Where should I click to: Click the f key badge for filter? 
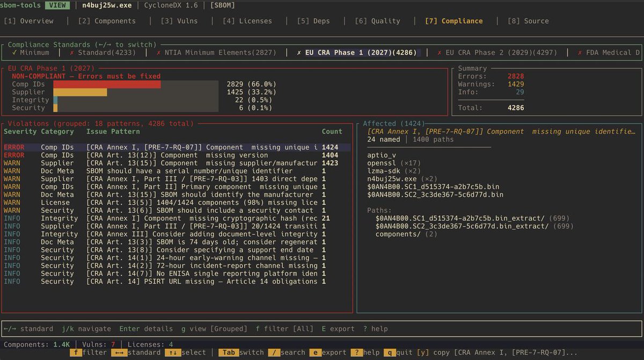coord(76,352)
